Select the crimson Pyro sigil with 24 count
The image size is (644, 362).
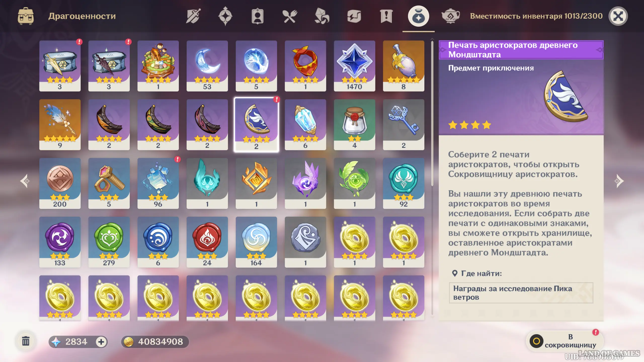click(207, 242)
